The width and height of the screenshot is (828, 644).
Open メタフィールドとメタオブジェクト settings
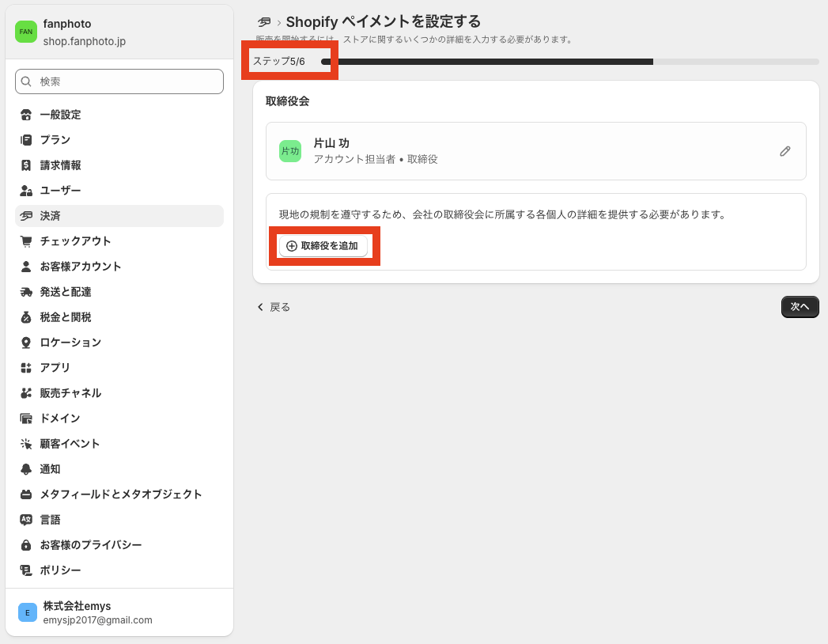[119, 494]
